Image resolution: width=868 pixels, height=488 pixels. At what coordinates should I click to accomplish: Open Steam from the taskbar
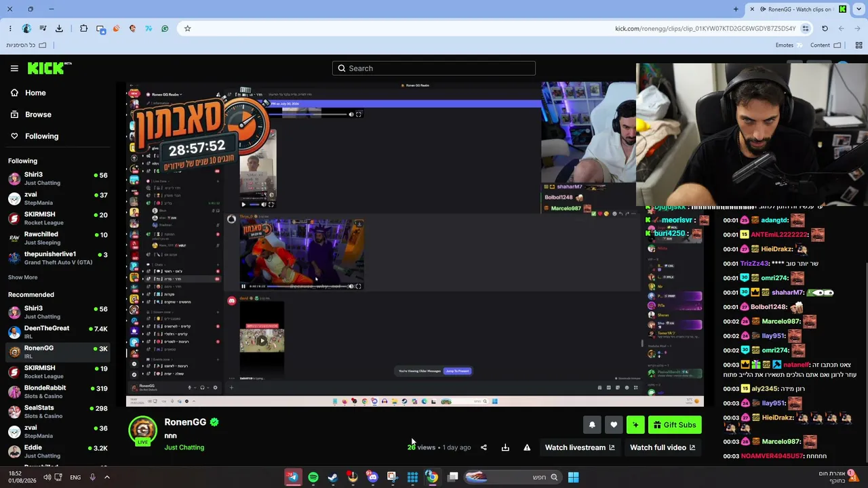[332, 477]
